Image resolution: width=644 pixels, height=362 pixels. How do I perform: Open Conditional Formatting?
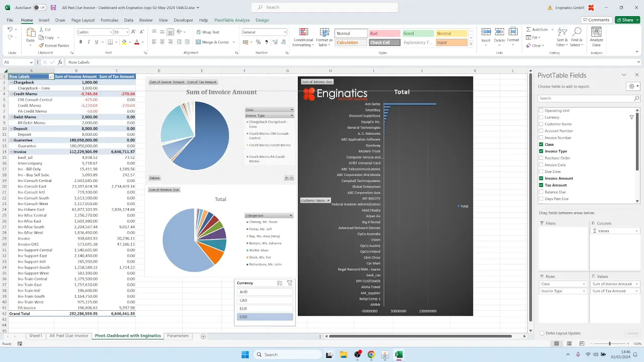coord(303,38)
